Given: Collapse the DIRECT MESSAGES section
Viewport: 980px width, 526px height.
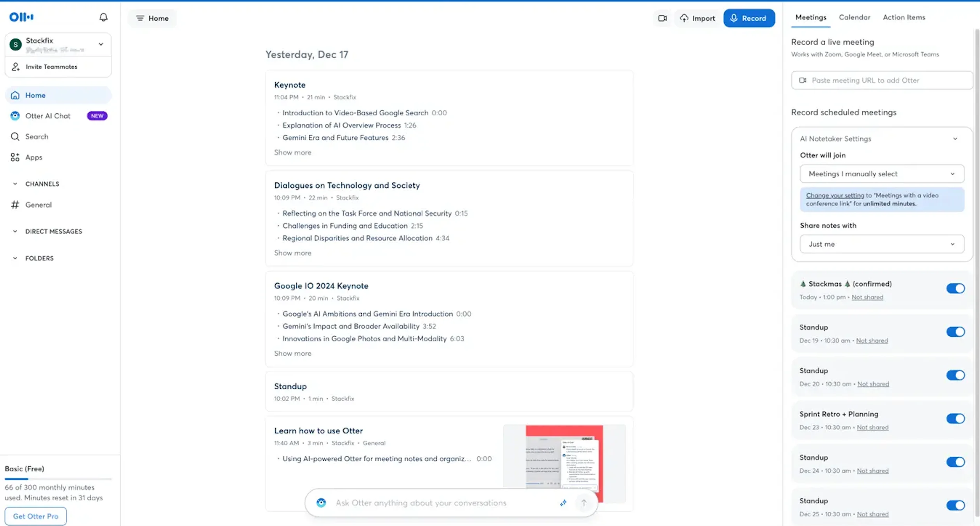Looking at the screenshot, I should (15, 231).
